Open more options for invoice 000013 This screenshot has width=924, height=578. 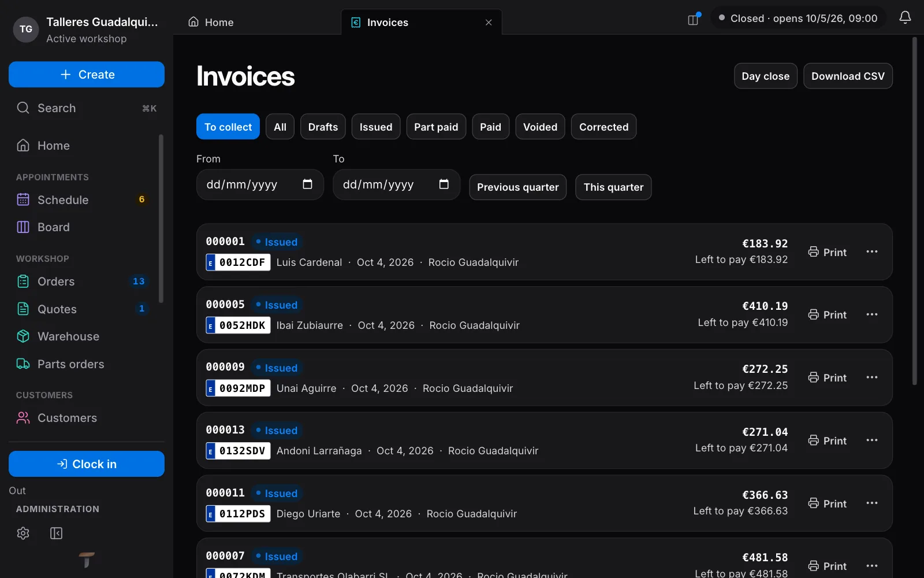(872, 440)
